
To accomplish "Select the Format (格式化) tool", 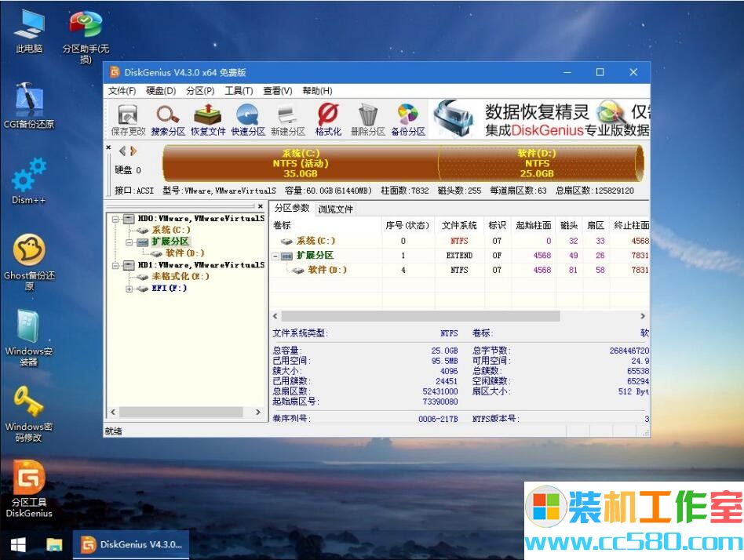I will 328,120.
